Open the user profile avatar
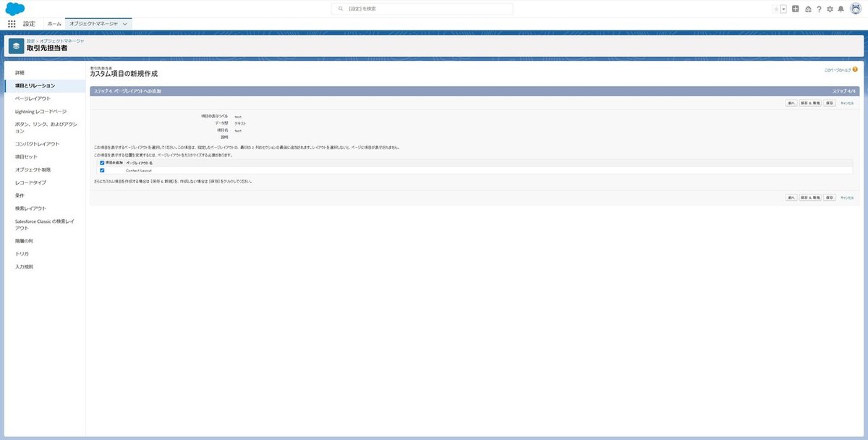Screen dimensions: 868x440 [x=856, y=9]
